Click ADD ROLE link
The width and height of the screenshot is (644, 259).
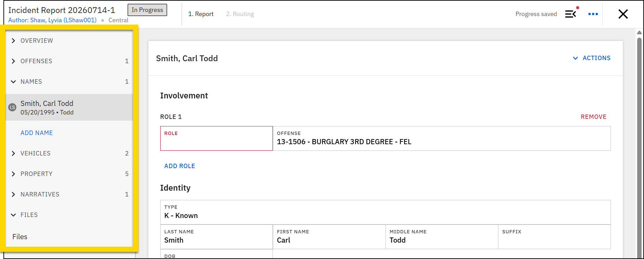pos(180,166)
